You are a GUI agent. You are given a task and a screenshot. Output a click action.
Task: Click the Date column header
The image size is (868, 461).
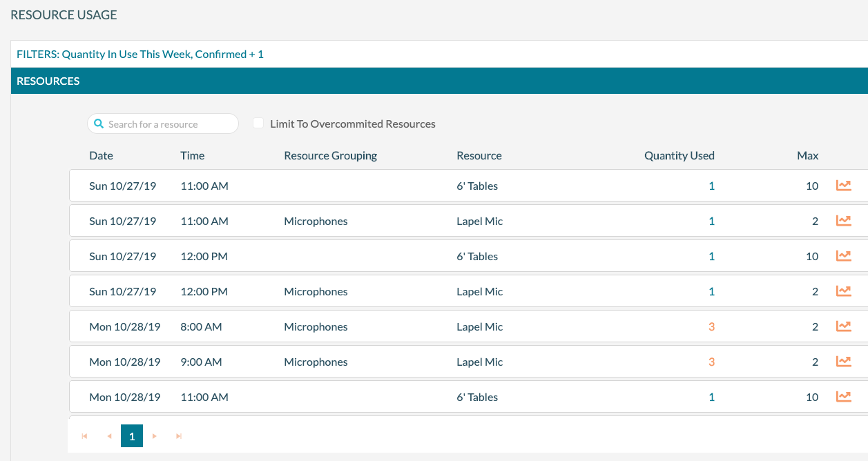click(x=101, y=155)
